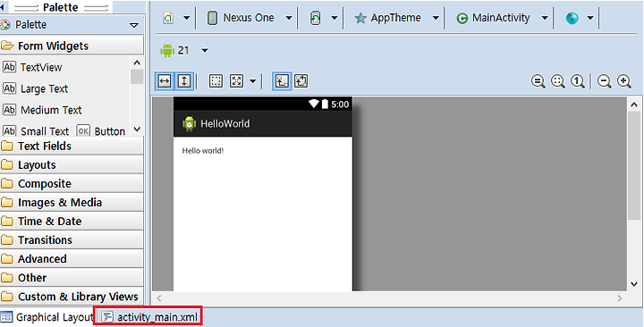644x327 pixels.
Task: Open the locale dropdown arrow
Action: pyautogui.click(x=590, y=18)
